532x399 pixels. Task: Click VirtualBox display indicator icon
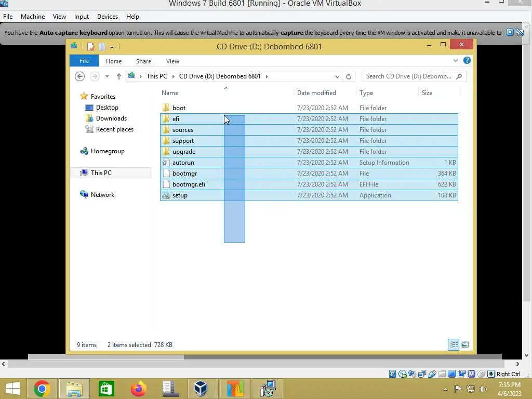pos(451,374)
